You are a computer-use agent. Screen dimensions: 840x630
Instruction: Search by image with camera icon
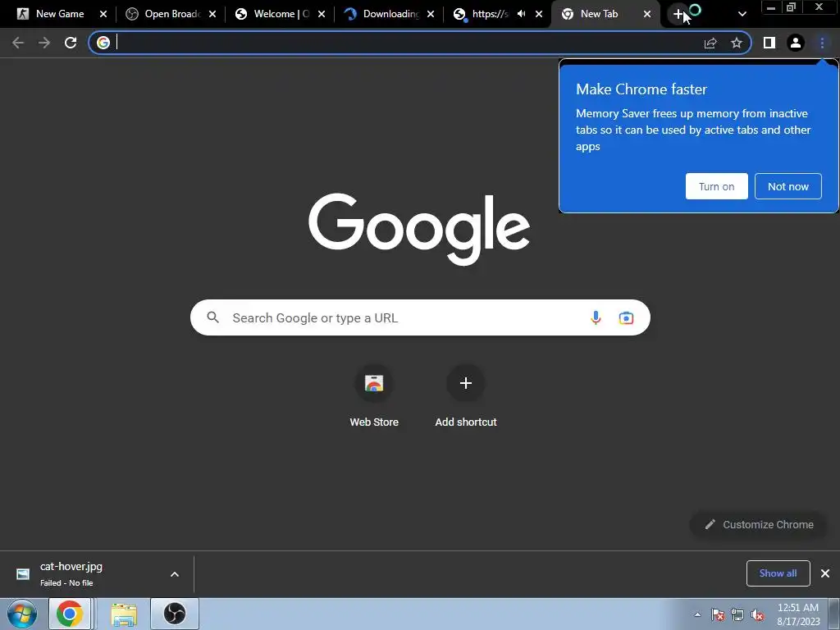click(x=626, y=317)
